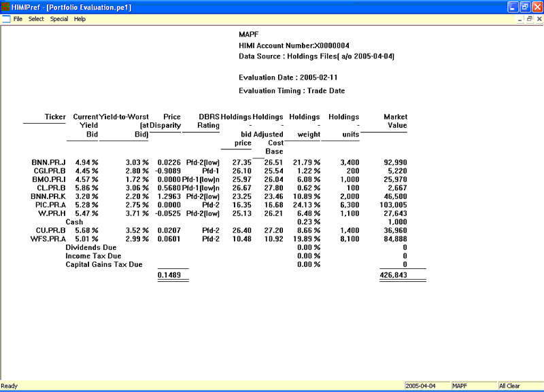The image size is (544, 392).
Task: Click the Yield-to-Worst (at Bid) column header
Action: pyautogui.click(x=124, y=126)
